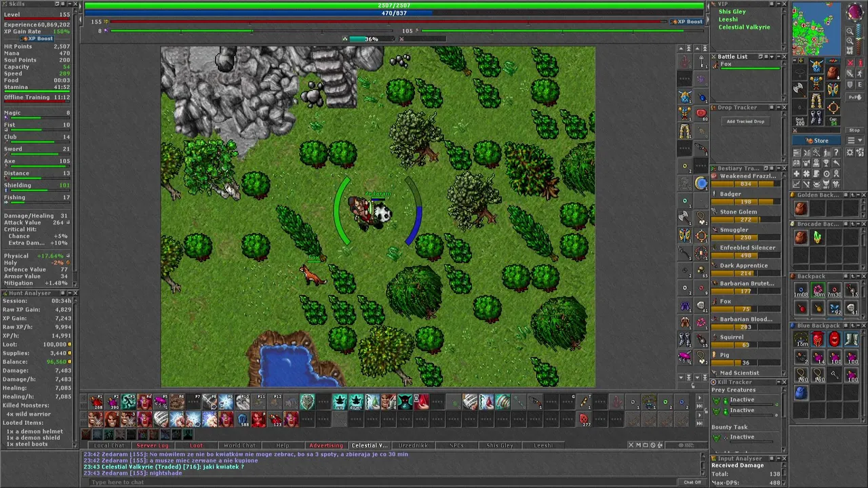Image resolution: width=868 pixels, height=488 pixels.
Task: Minimize the Input Analyser panel
Action: pyautogui.click(x=778, y=459)
